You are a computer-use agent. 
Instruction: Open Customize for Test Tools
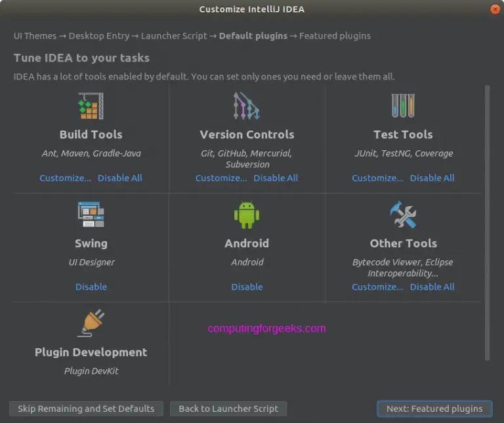(x=378, y=178)
